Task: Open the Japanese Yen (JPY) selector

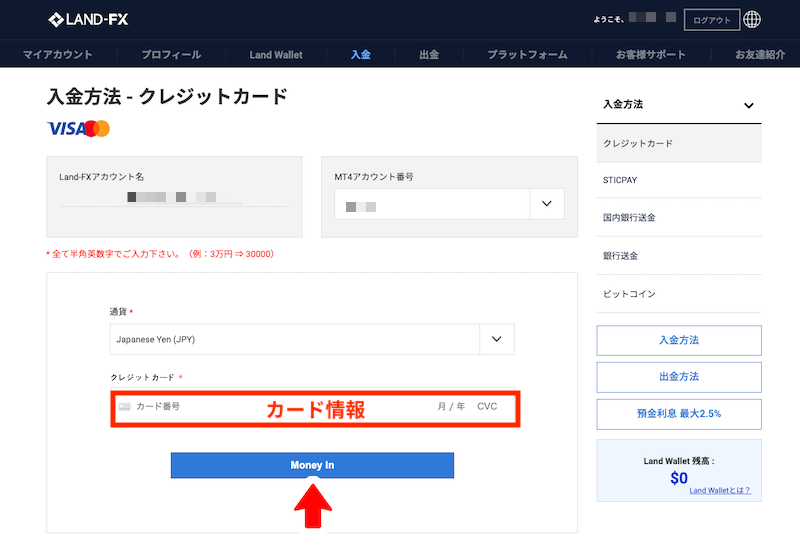Action: coord(312,339)
